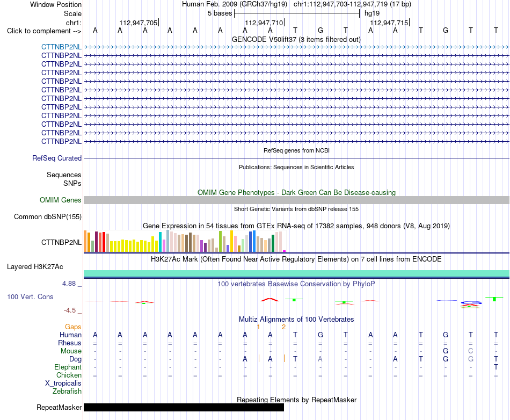Click the orange Gaps label
The height and width of the screenshot is (420, 510).
[73, 327]
